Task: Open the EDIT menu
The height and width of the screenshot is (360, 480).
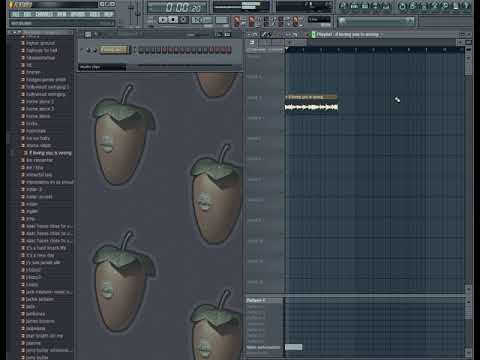Action: [28, 14]
